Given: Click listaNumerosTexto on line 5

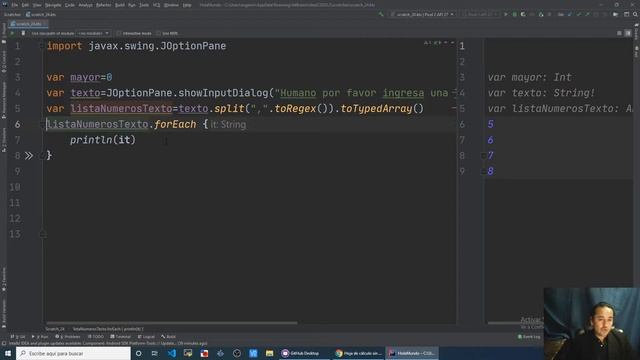Looking at the screenshot, I should tap(121, 109).
